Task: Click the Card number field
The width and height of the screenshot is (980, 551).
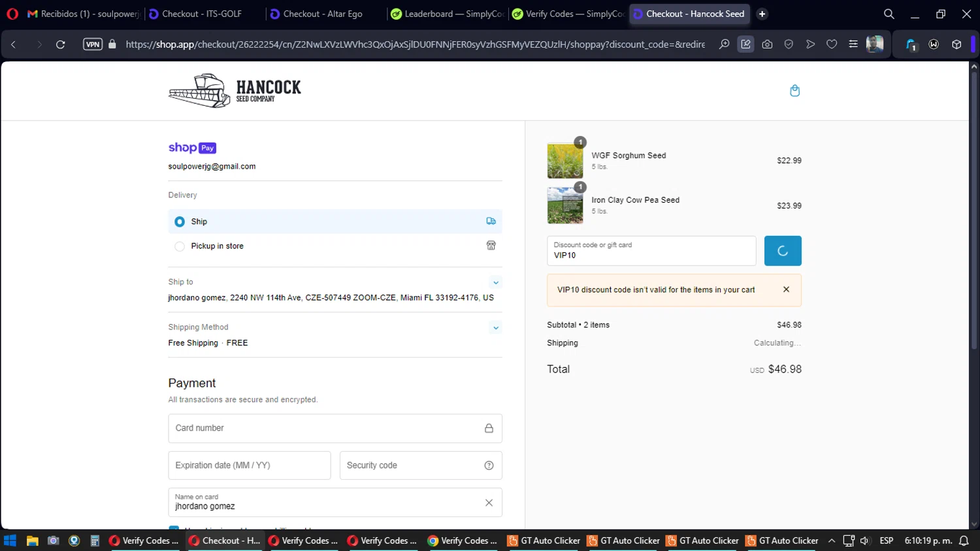Action: point(335,429)
